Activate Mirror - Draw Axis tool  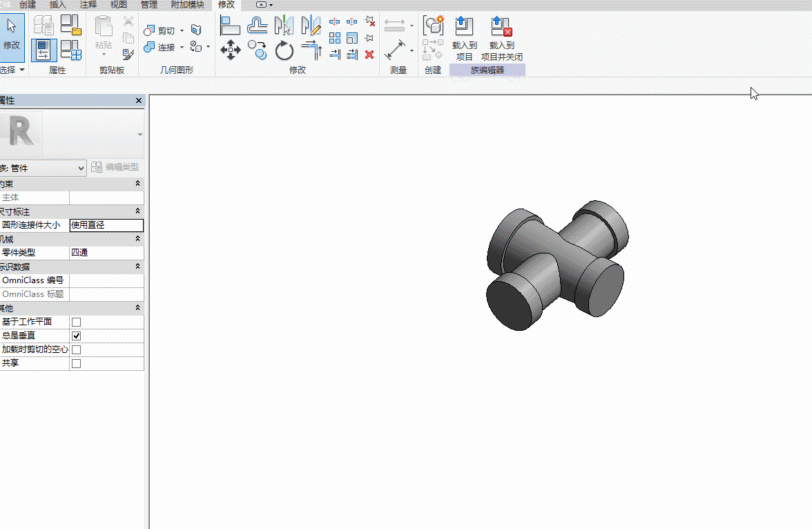point(311,25)
